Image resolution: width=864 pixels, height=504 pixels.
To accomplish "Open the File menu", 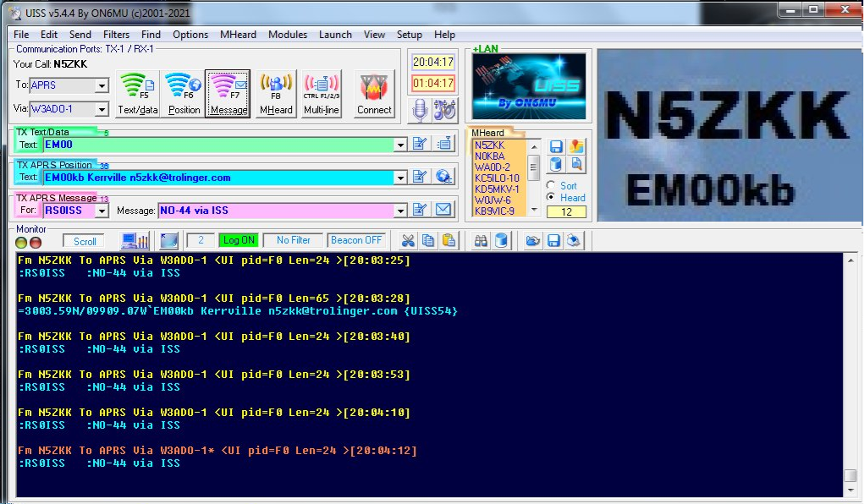I will [x=21, y=34].
